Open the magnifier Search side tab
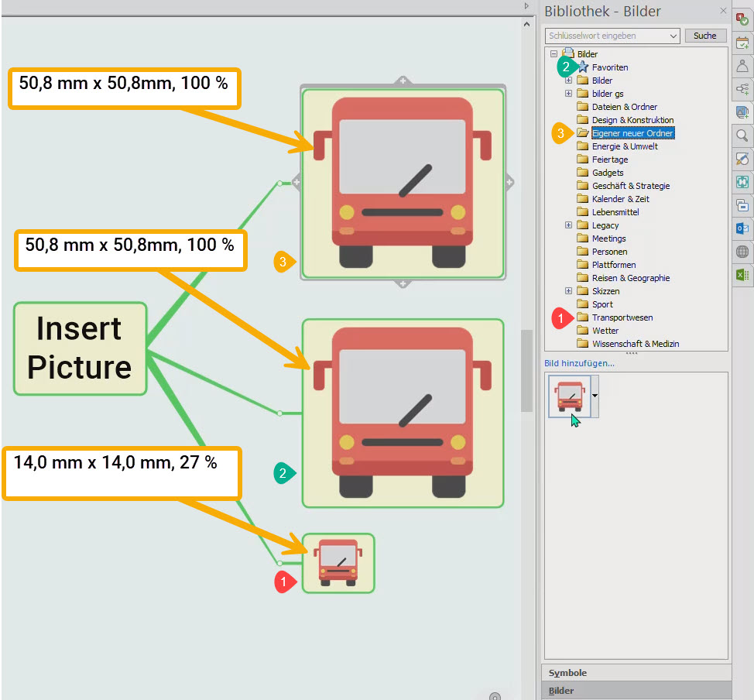The image size is (754, 700). (742, 136)
